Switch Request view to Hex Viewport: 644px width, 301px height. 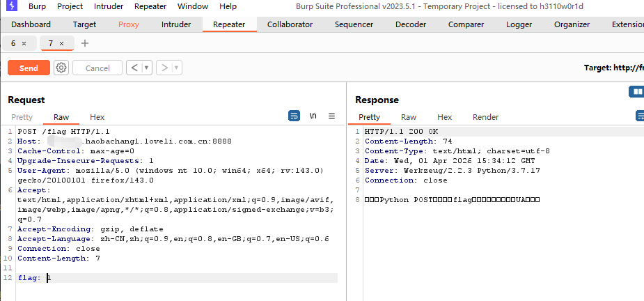point(97,117)
